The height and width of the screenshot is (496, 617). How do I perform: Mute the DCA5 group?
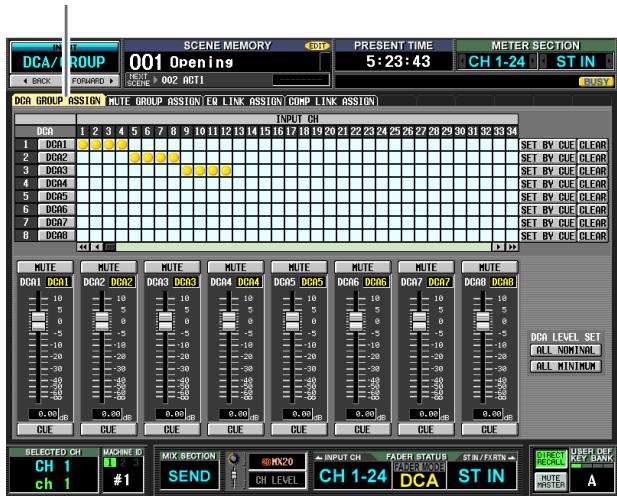coord(299,267)
